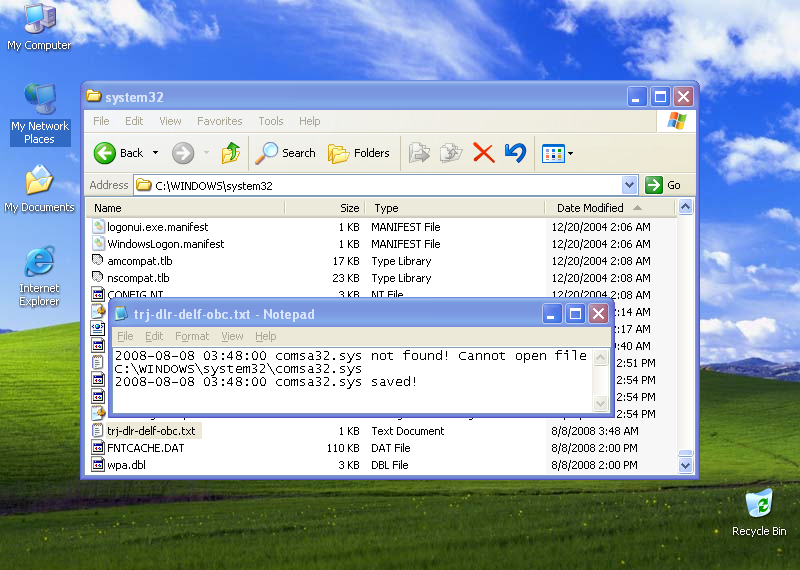
Task: Select the My Documents desktop icon
Action: point(39,188)
